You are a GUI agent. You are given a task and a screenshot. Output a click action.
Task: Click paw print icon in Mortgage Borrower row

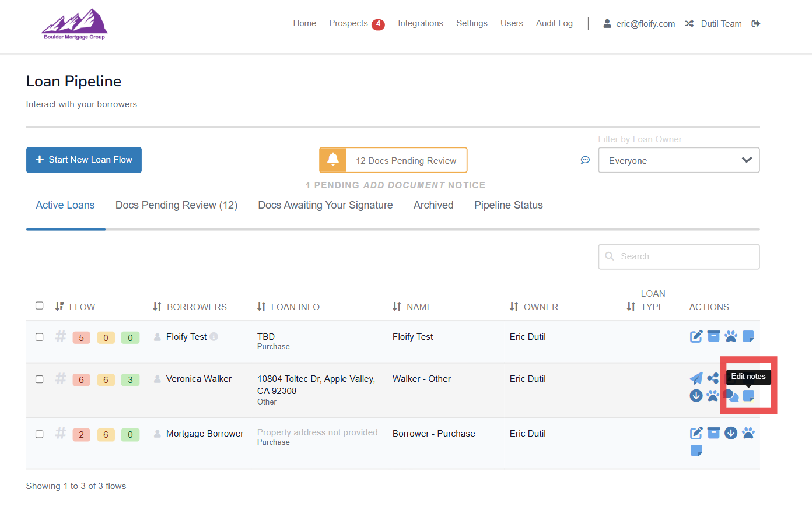(x=748, y=433)
